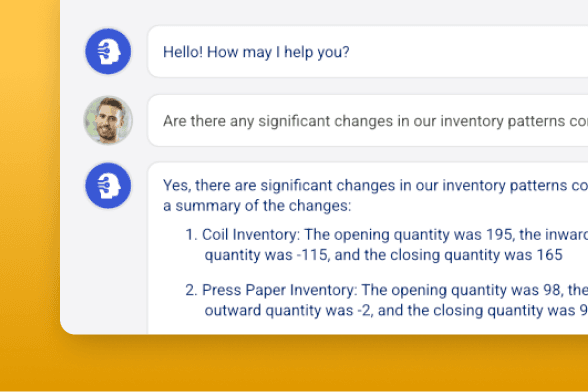This screenshot has width=588, height=392.
Task: Click the empty gray area above the greeting
Action: point(322,11)
